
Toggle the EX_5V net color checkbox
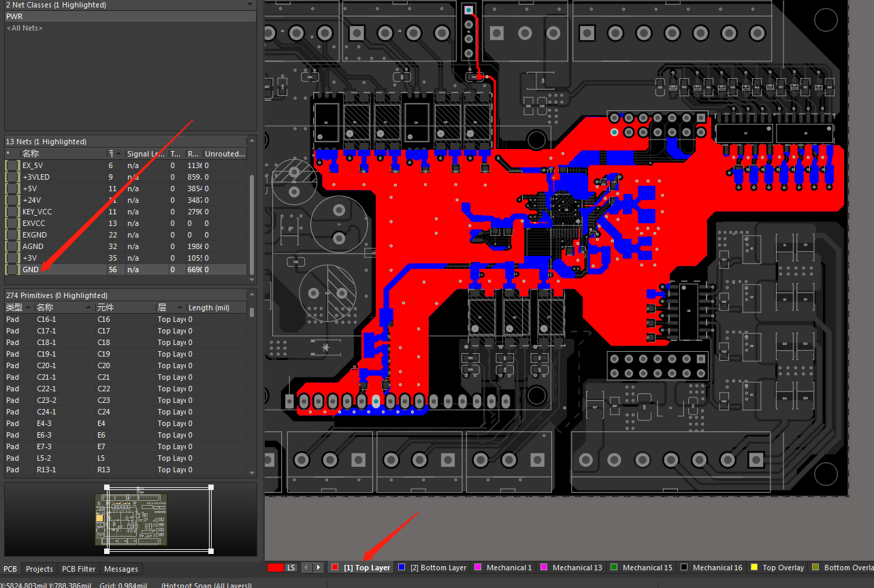coord(12,165)
